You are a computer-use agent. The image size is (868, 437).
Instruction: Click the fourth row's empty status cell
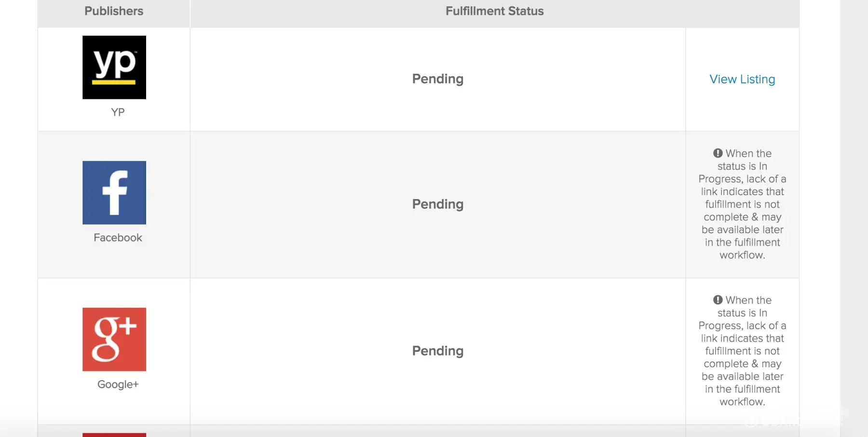coord(437,431)
